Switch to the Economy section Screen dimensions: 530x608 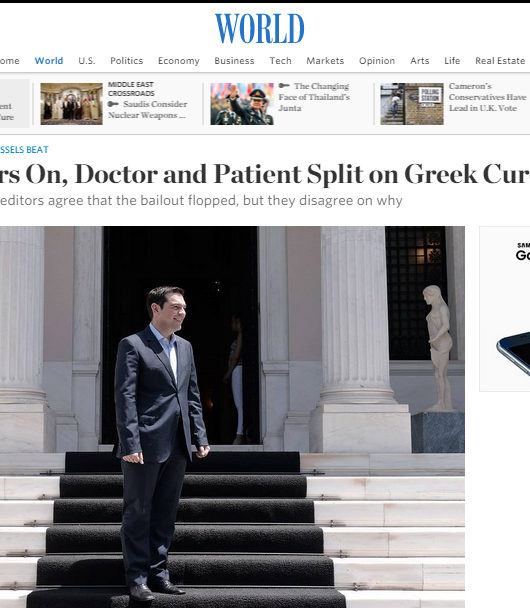point(179,61)
